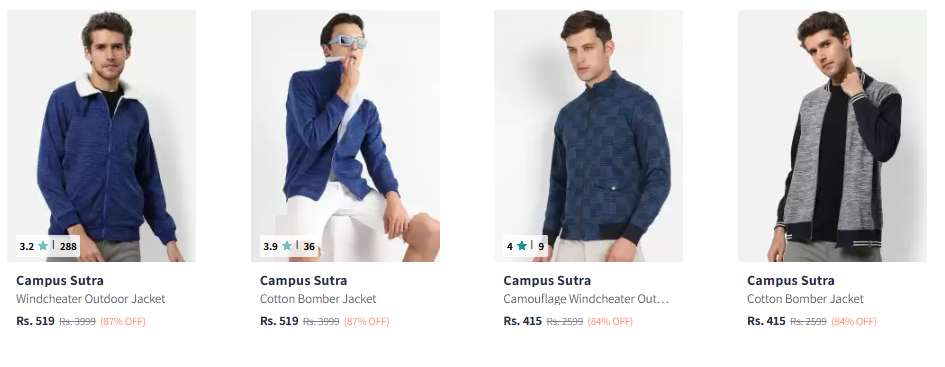Click the Campus Sutra brand above Windcheater Outdoor Jacket
The width and height of the screenshot is (945, 367).
60,280
